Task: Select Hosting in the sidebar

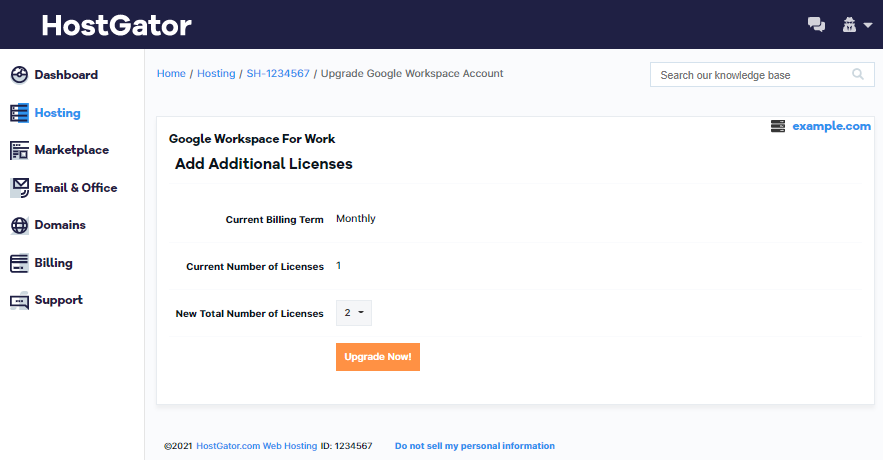Action: pyautogui.click(x=57, y=113)
